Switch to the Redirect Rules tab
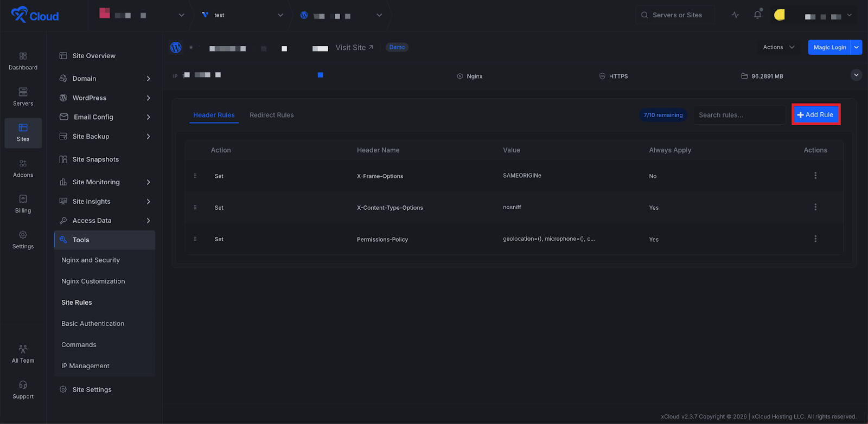Screen dimensions: 868x424 271,115
